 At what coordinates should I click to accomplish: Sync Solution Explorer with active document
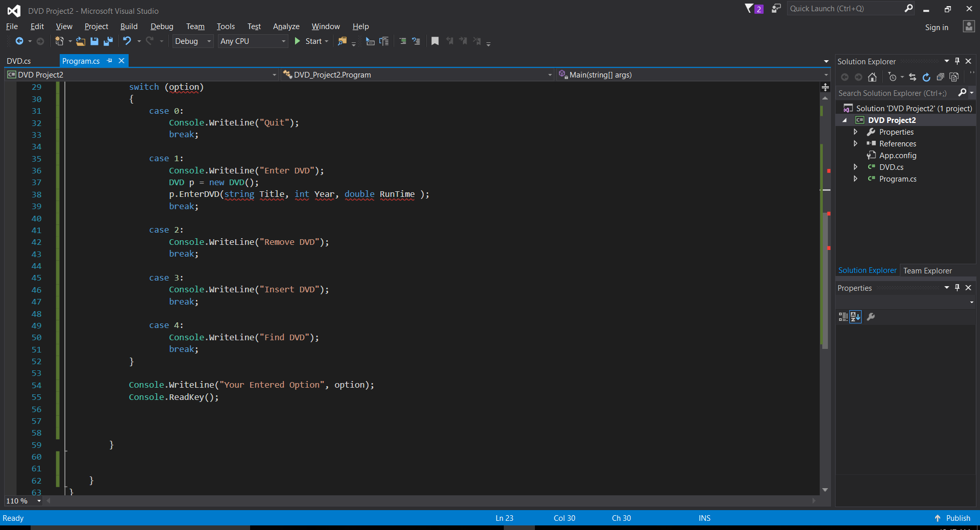pos(913,77)
